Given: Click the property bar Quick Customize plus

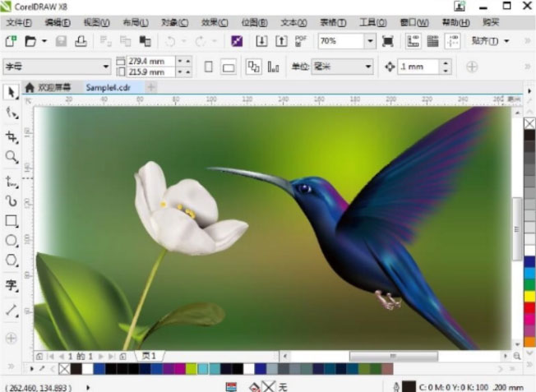Looking at the screenshot, I should [472, 67].
